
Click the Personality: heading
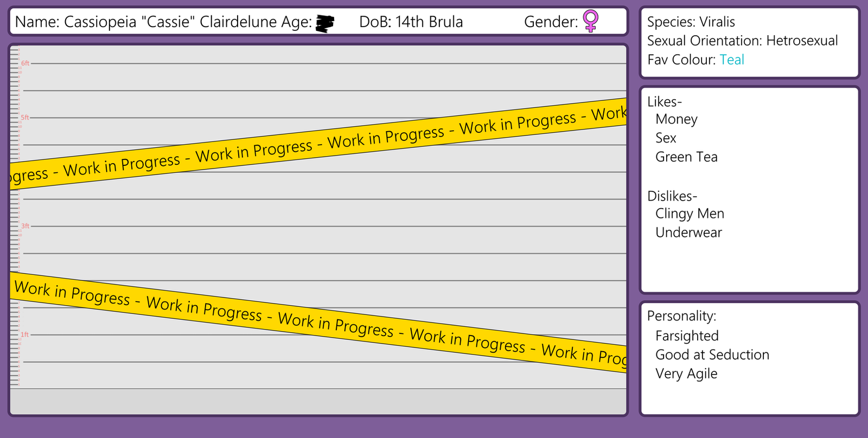pyautogui.click(x=682, y=316)
